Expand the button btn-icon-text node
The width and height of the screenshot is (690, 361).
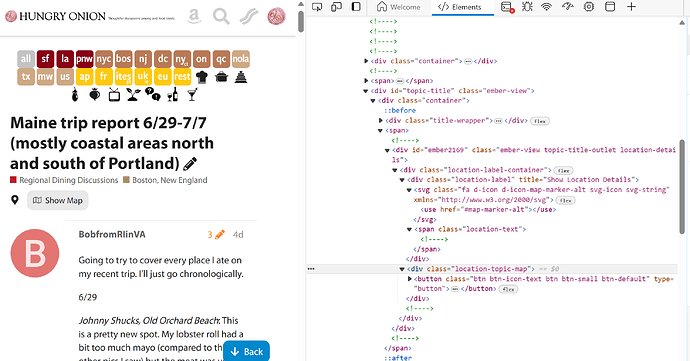point(409,279)
